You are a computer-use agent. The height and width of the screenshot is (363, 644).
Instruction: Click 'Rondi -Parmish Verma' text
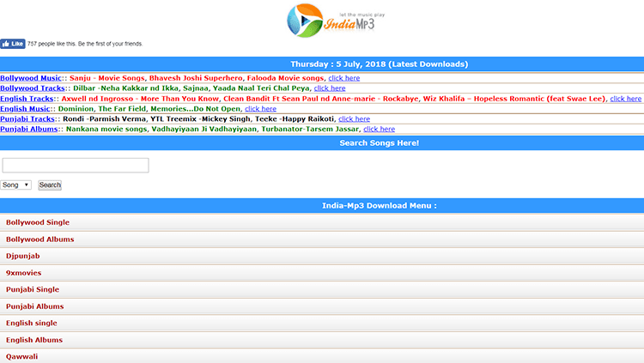(x=104, y=118)
